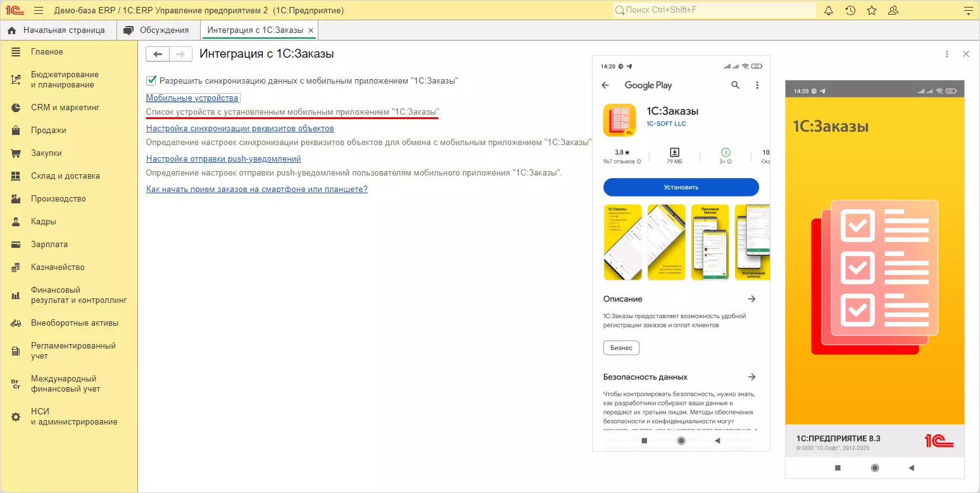Open Настройка отправки push-уведомлений link
This screenshot has width=980, height=493.
tap(223, 159)
